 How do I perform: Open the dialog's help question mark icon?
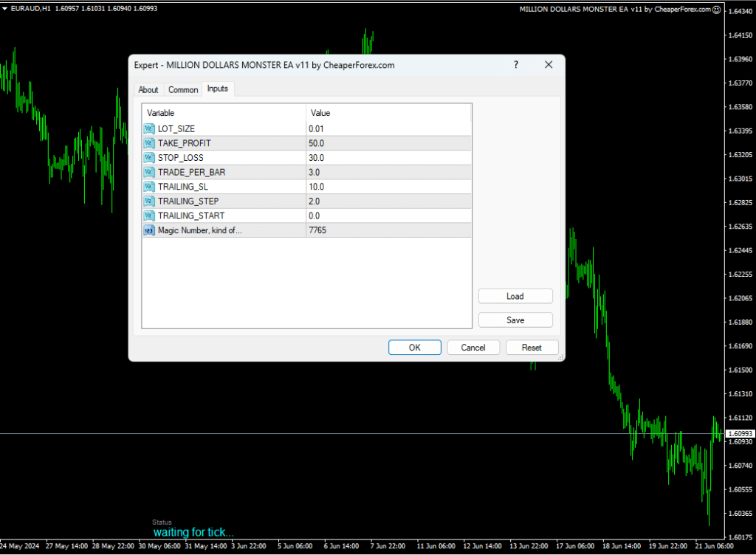click(515, 65)
